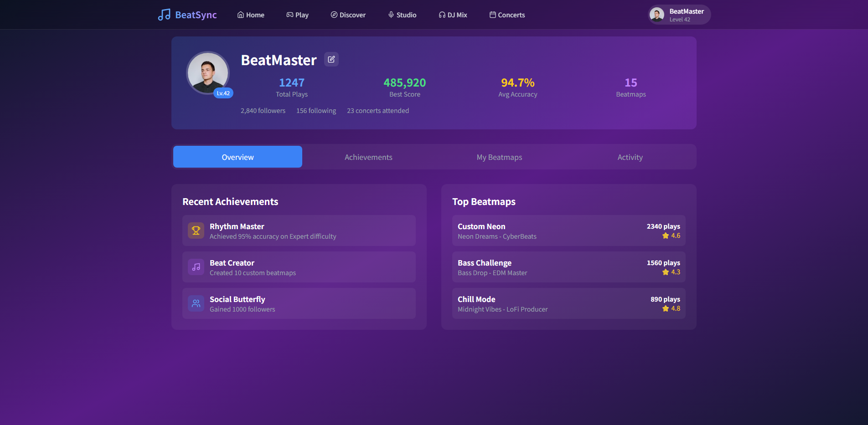868x425 pixels.
Task: Click the 1247 Total Plays value
Action: click(292, 82)
